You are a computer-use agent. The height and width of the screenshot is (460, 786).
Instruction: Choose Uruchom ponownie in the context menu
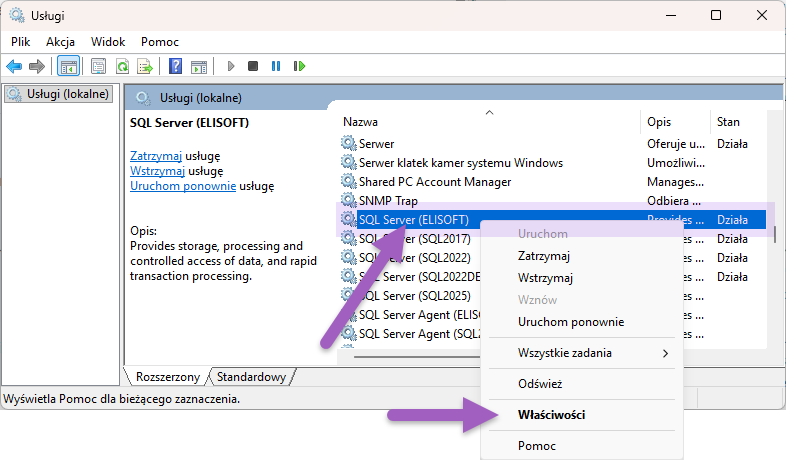coord(581,322)
